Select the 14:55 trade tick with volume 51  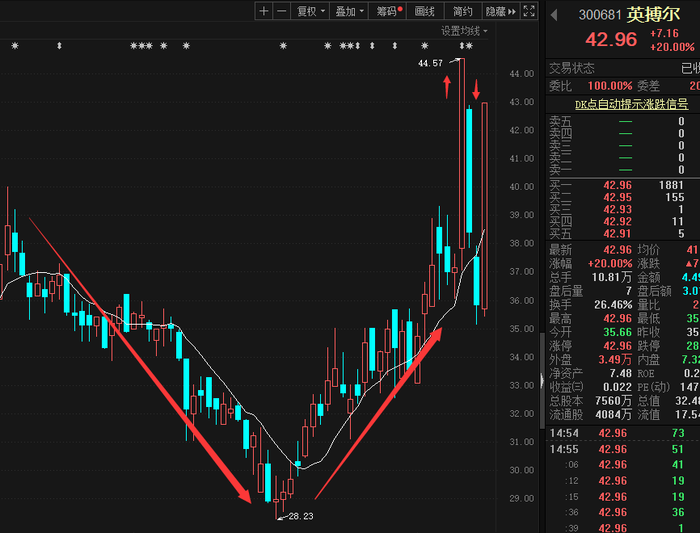point(623,449)
